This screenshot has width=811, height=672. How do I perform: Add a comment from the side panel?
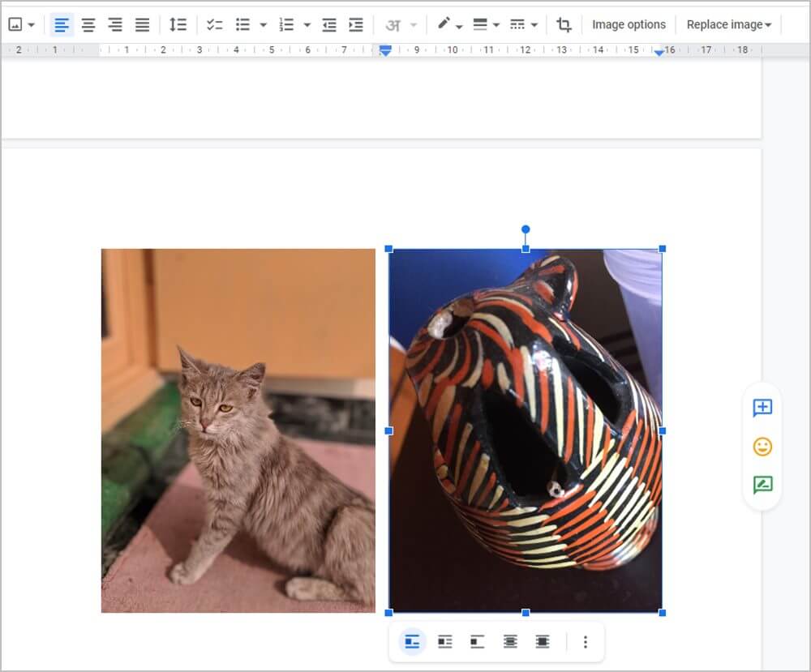[762, 408]
